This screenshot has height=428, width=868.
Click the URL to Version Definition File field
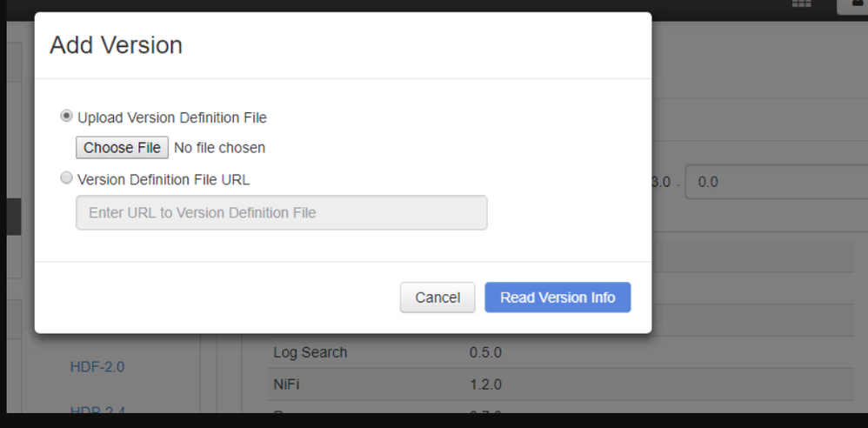coord(281,212)
